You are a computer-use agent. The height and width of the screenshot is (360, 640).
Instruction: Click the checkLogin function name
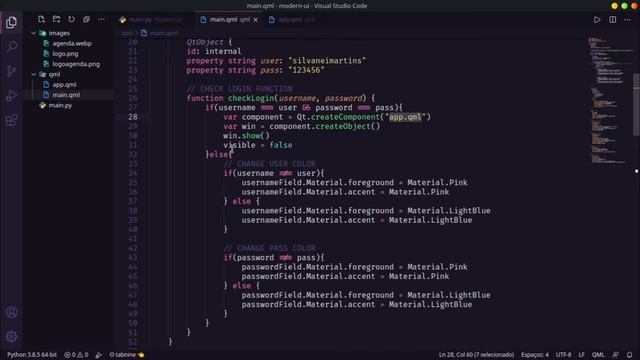coord(251,98)
